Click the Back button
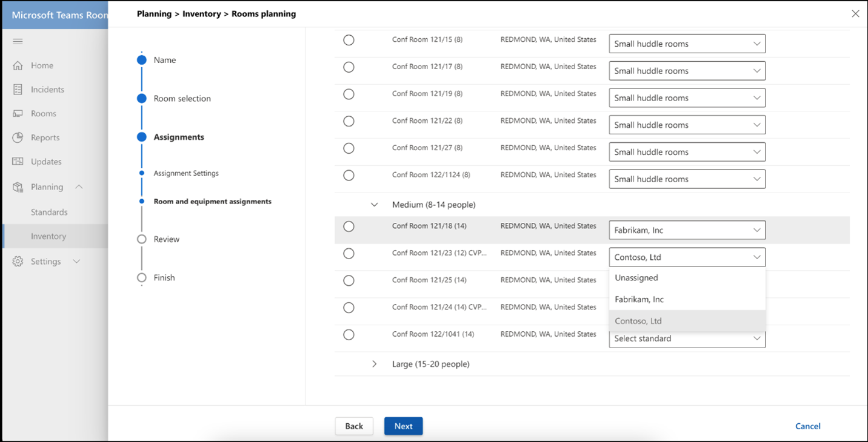This screenshot has height=442, width=868. [354, 426]
